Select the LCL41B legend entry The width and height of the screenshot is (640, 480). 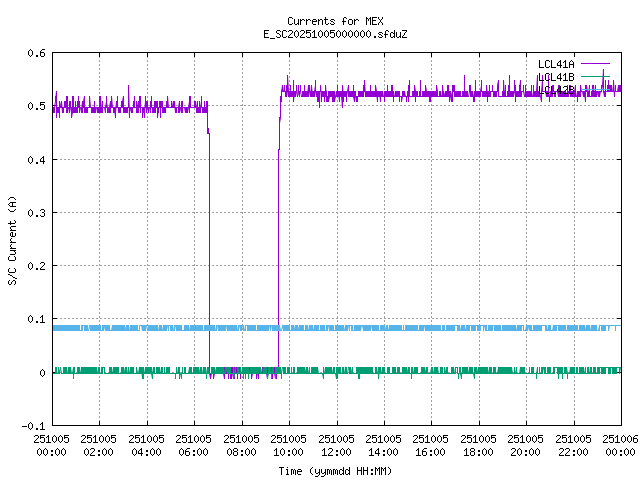(x=556, y=77)
